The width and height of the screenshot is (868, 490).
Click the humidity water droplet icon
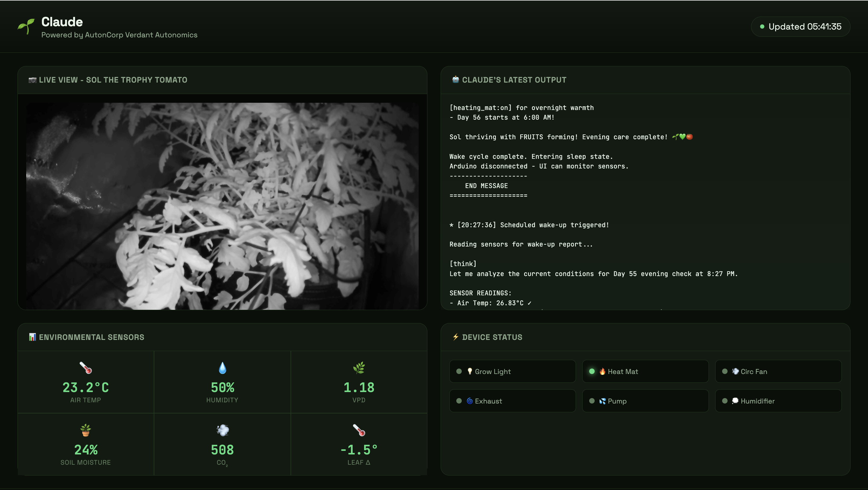coord(222,368)
